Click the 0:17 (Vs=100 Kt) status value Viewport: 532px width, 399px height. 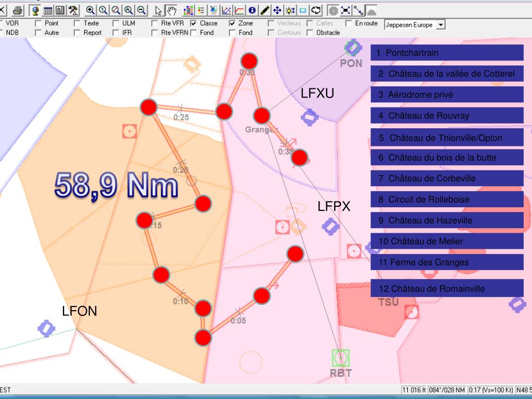[x=490, y=390]
